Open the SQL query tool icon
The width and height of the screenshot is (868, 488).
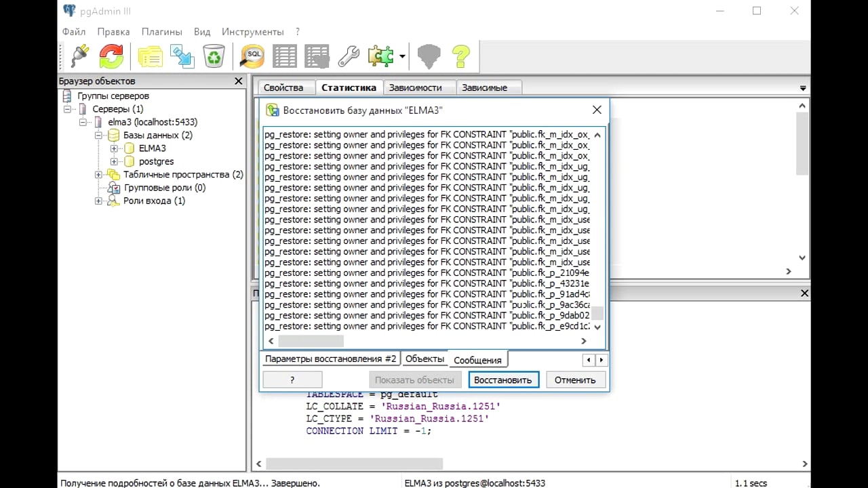click(x=252, y=56)
